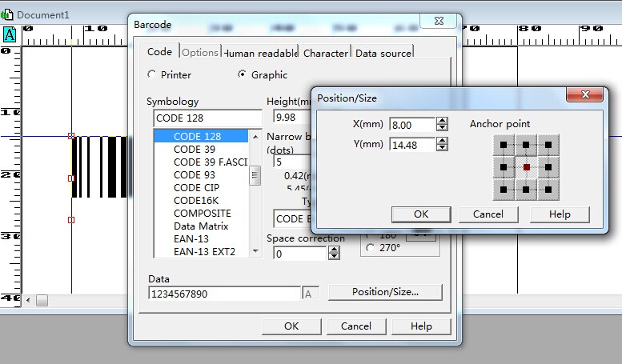Image resolution: width=622 pixels, height=364 pixels.
Task: Increase the Y(mm) value
Action: click(442, 141)
